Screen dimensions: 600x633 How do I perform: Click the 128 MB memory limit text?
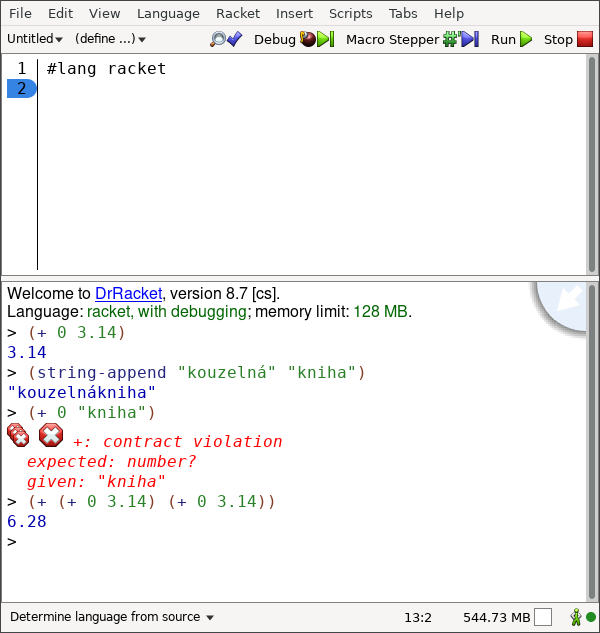pos(380,312)
